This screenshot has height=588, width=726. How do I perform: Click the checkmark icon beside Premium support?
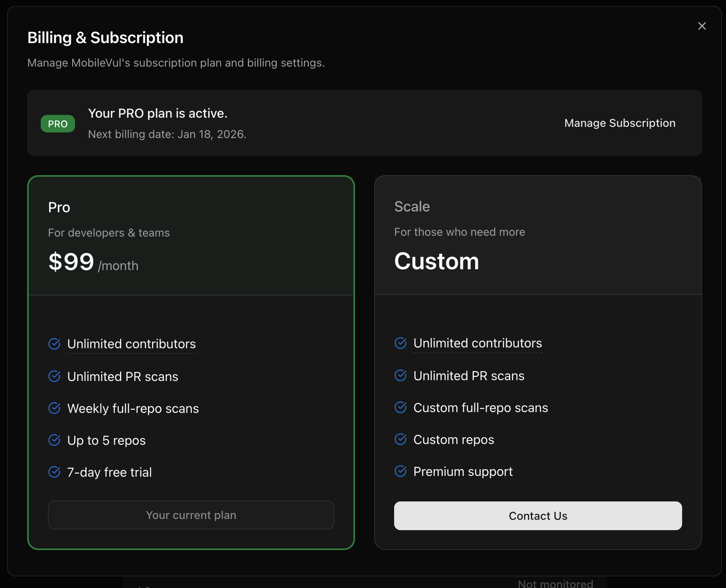coord(400,471)
